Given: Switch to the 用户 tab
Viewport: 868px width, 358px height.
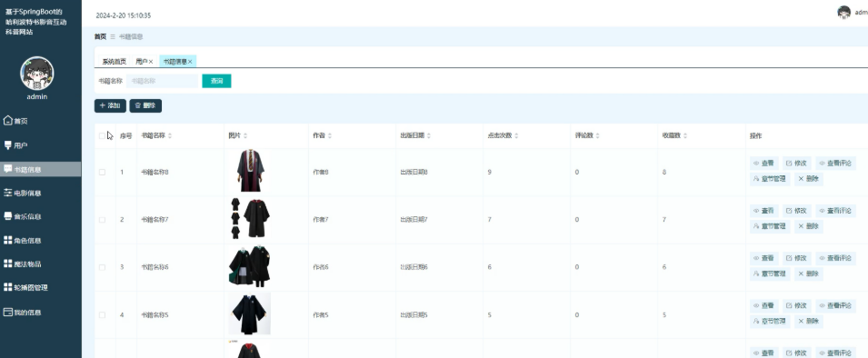Looking at the screenshot, I should (141, 62).
